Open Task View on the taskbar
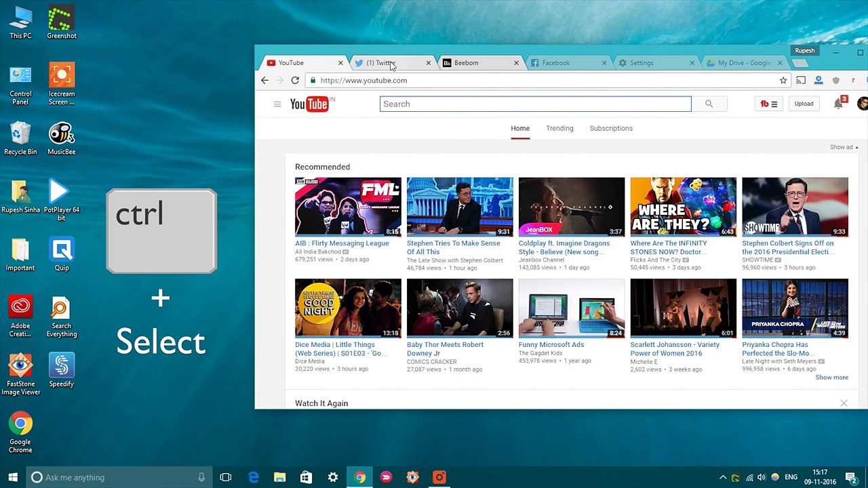Screen dimensions: 868x488 click(226, 477)
